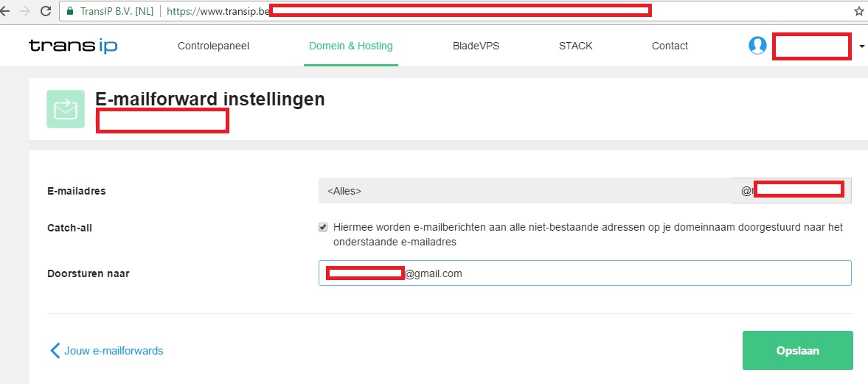Open the STACK navigation item
The image size is (868, 384).
pyautogui.click(x=575, y=46)
